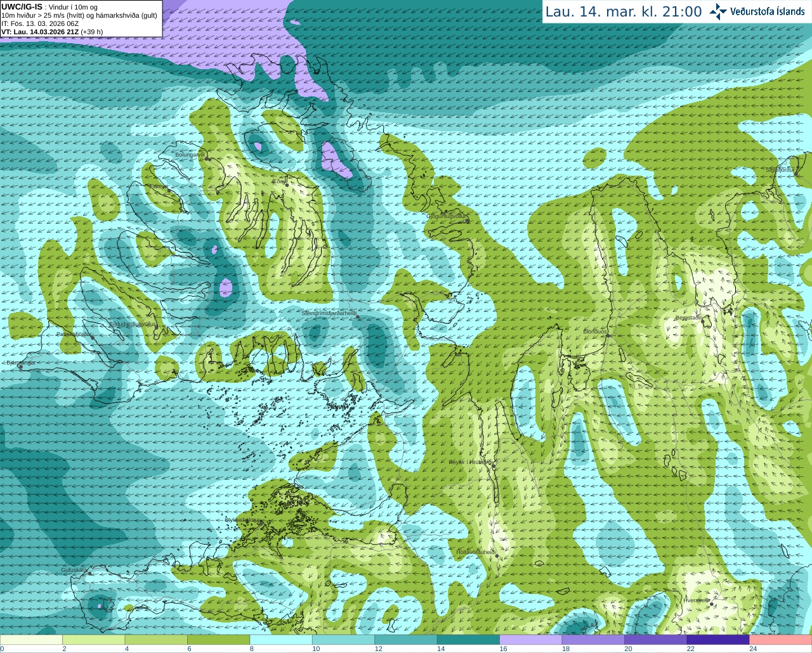This screenshot has height=653, width=812.
Task: Click the 16–18 m/s light purple legend swatch
Action: (531, 640)
